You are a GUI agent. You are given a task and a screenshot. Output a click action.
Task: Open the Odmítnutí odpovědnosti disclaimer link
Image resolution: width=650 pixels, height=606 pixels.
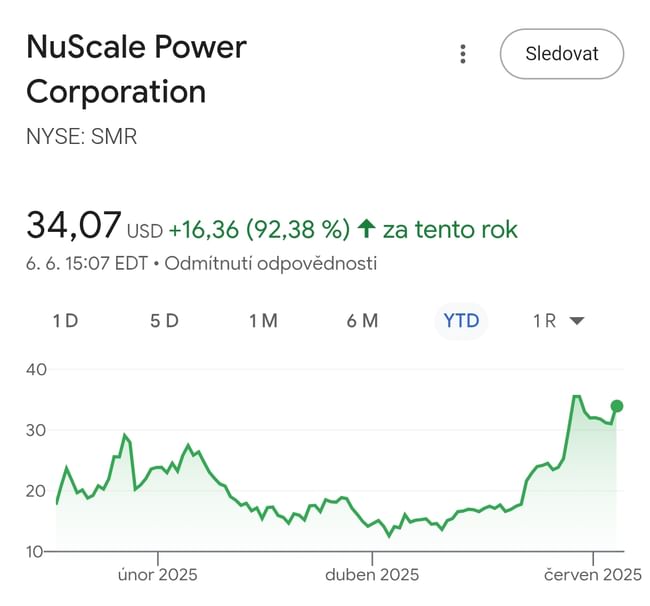270,264
